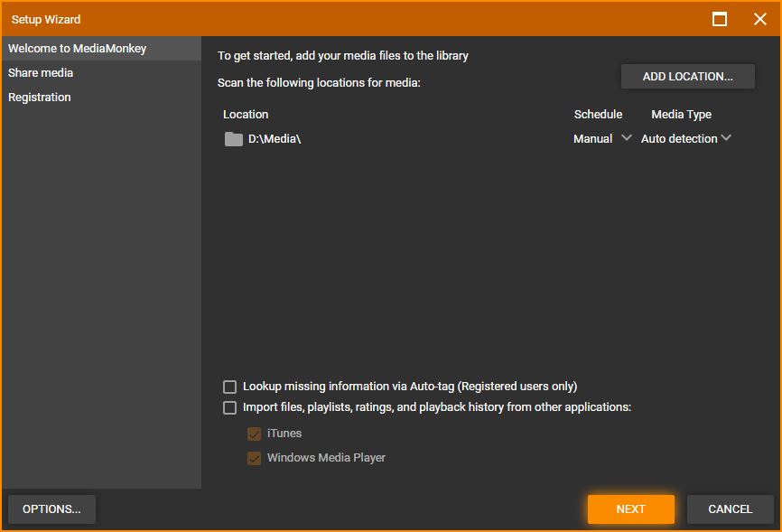Go to the Share media step
This screenshot has height=532, width=782.
point(41,73)
